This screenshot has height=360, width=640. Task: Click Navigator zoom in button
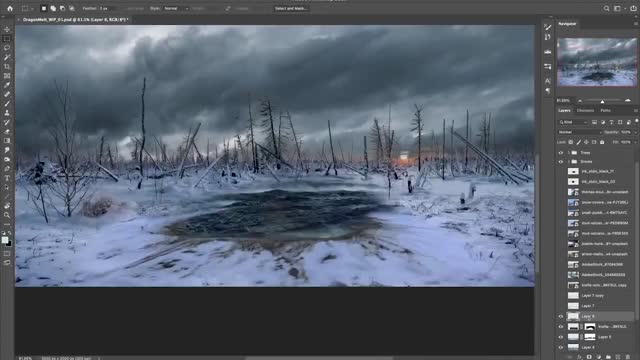tap(628, 100)
